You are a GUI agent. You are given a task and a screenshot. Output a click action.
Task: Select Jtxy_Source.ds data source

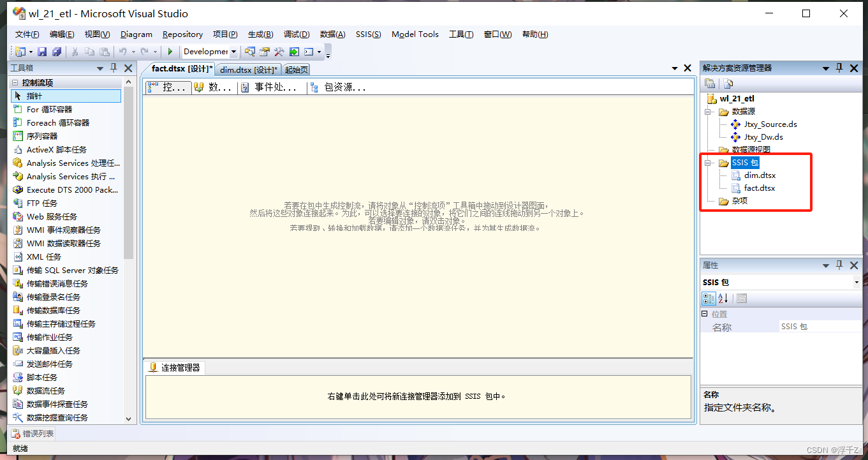tap(770, 124)
